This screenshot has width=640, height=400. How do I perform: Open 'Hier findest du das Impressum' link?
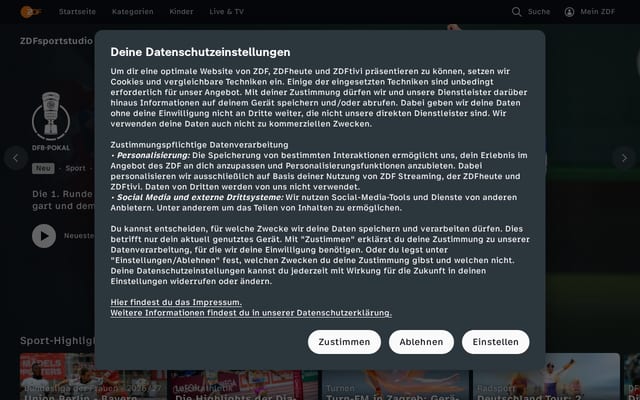[176, 302]
